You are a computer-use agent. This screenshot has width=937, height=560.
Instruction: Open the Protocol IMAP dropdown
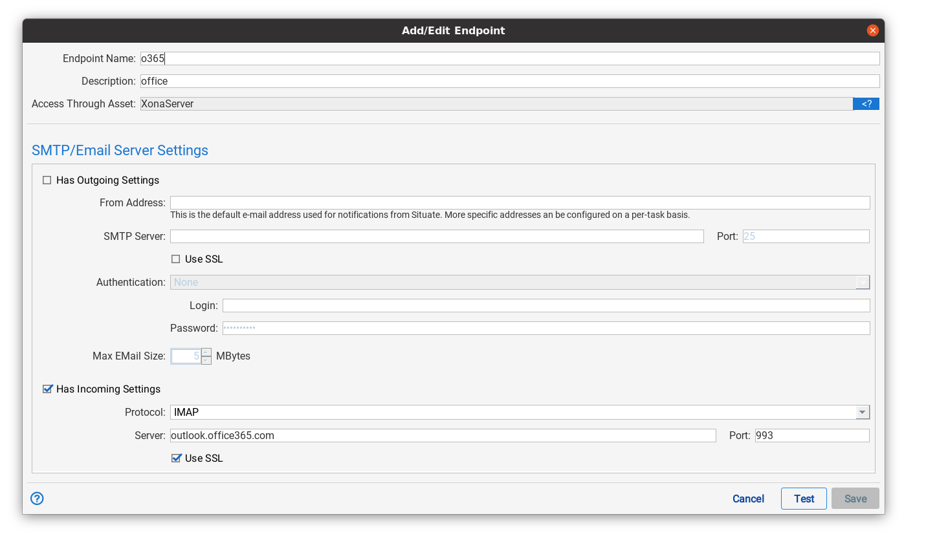point(862,413)
